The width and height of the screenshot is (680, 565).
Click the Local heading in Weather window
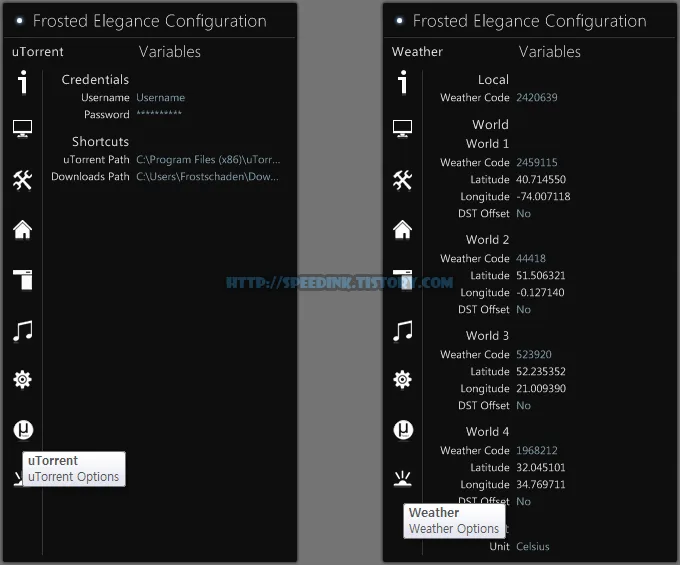click(493, 80)
